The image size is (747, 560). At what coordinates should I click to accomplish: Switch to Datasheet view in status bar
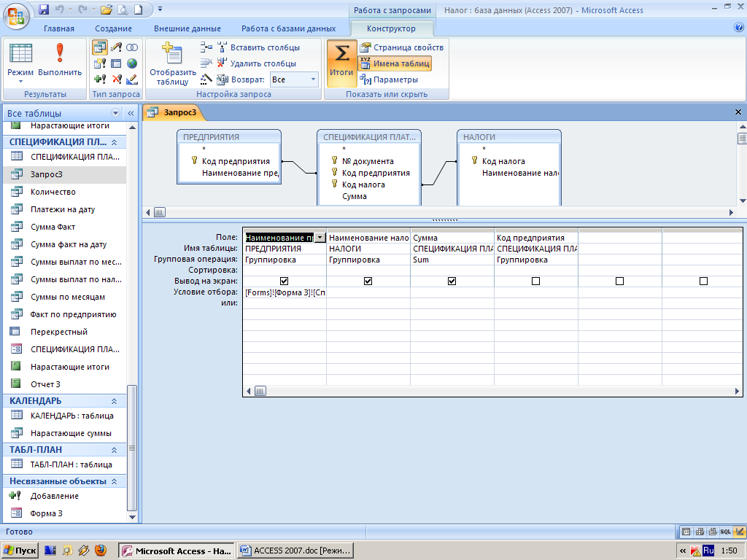coord(686,532)
